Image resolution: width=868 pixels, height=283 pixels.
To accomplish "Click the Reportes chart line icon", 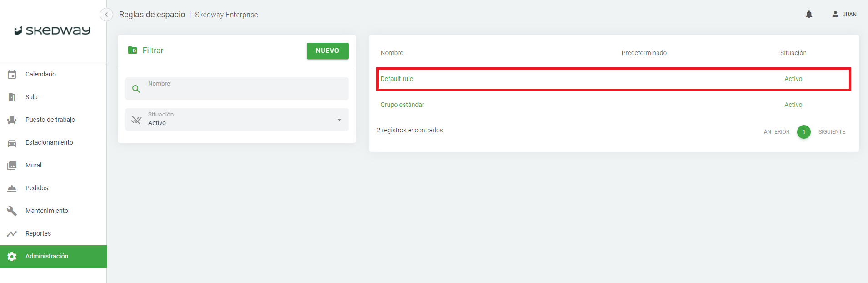I will pos(12,233).
